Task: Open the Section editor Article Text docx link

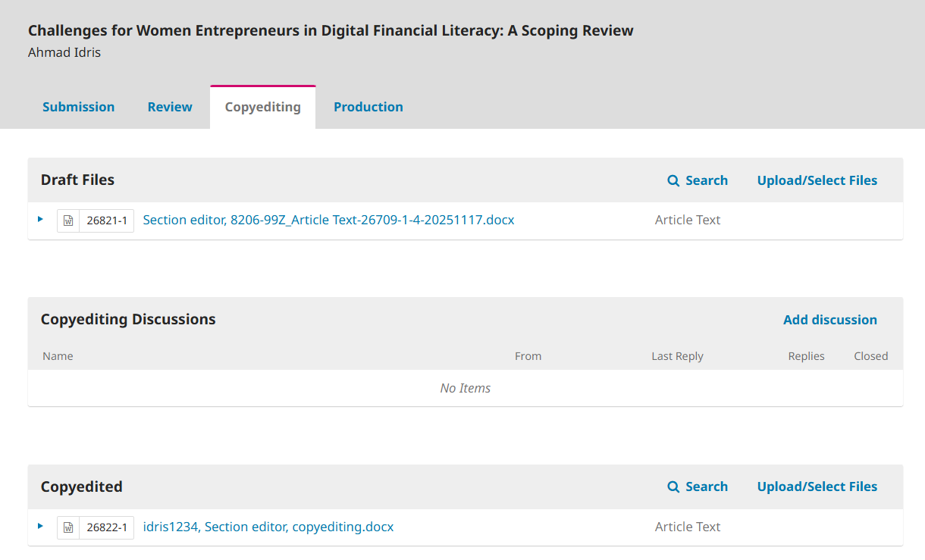Action: tap(328, 220)
